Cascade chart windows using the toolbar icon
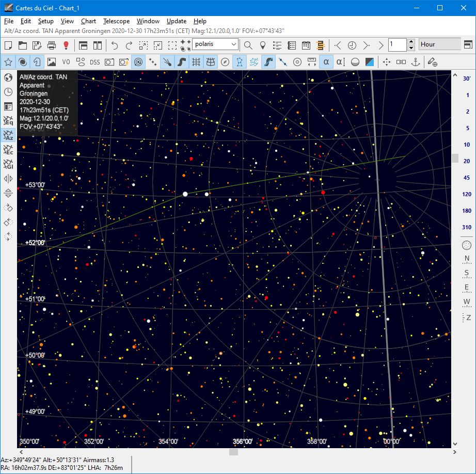The height and width of the screenshot is (474, 476). coord(83,45)
